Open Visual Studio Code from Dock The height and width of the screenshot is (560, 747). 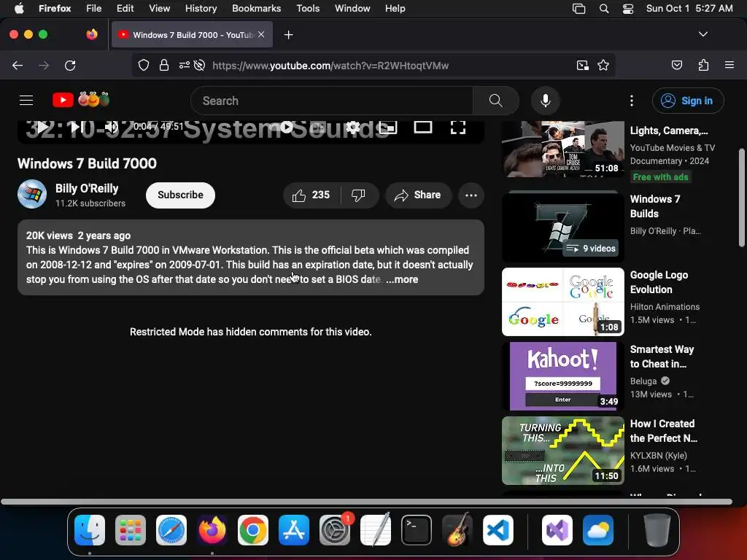pyautogui.click(x=498, y=530)
